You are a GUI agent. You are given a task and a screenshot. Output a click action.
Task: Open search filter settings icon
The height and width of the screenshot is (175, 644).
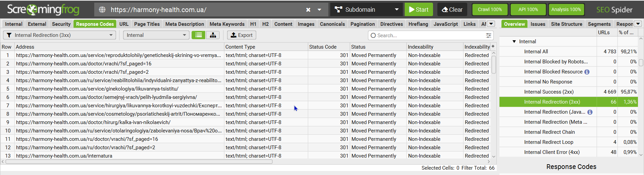489,35
